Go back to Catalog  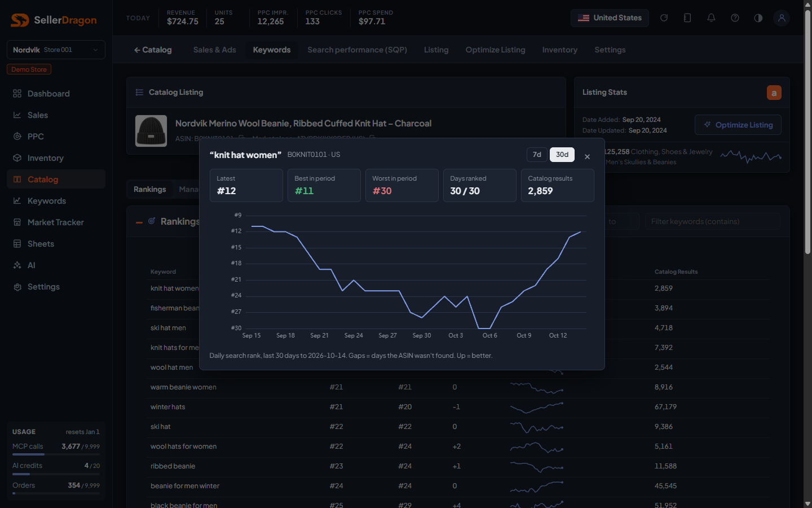[153, 50]
